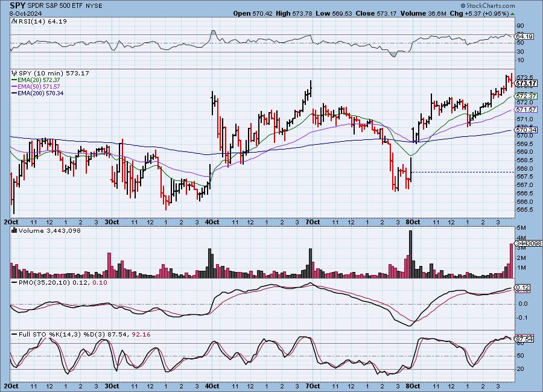Click the tallest volume bar at 8Oct open
The height and width of the screenshot is (392, 543).
click(x=411, y=254)
